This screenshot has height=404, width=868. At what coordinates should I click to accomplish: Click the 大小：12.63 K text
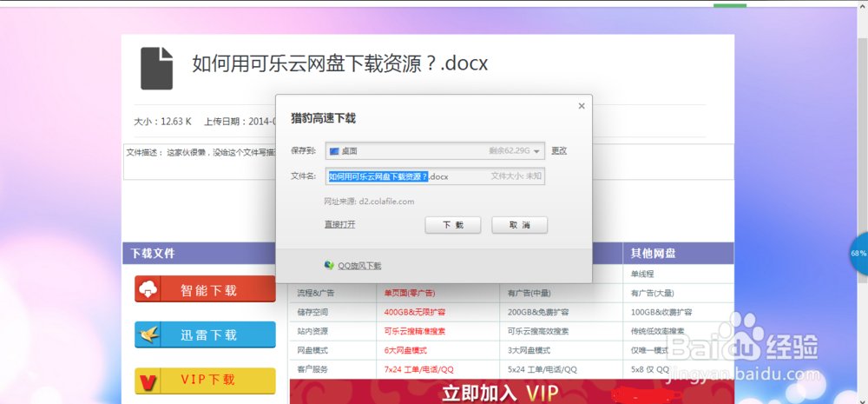point(163,121)
